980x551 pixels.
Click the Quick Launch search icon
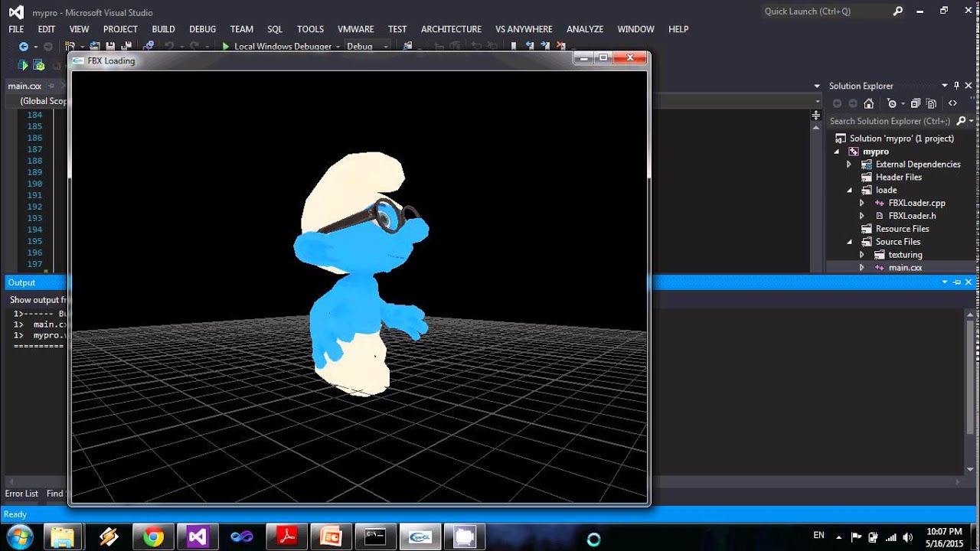click(x=898, y=11)
